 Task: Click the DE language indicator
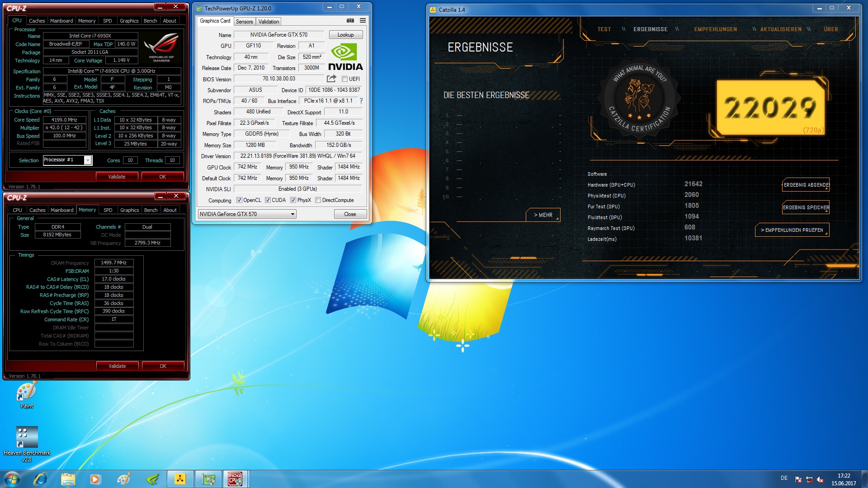784,478
